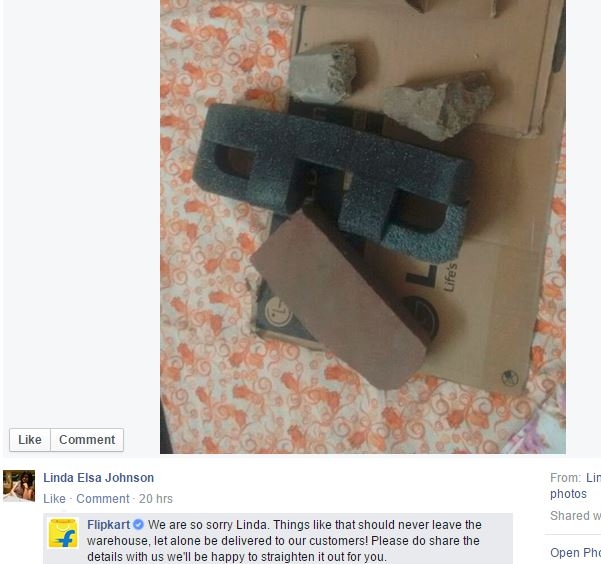
Task: Open the Open Photo link
Action: (575, 552)
